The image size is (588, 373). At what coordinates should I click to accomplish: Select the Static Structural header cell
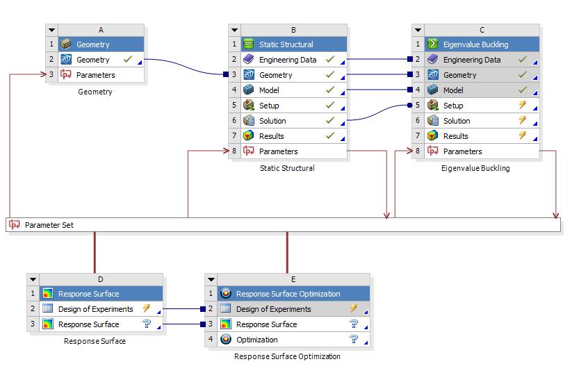coord(294,44)
